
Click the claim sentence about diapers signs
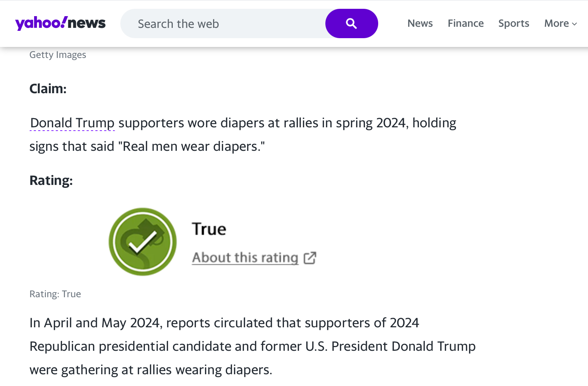pyautogui.click(x=243, y=135)
